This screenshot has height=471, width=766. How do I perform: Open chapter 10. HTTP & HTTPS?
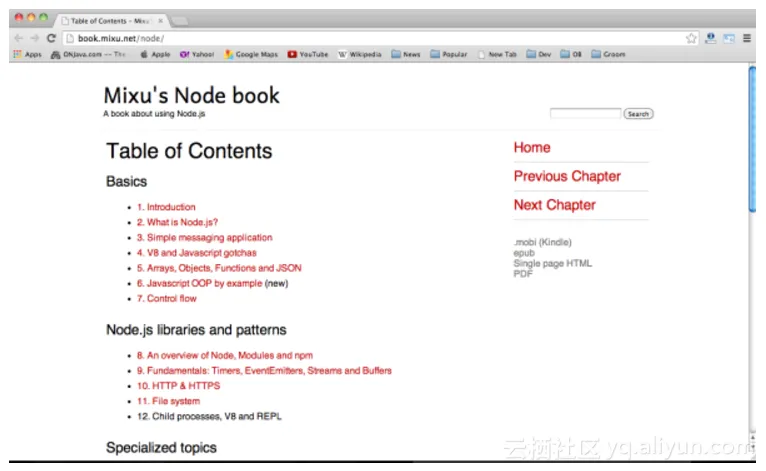179,386
